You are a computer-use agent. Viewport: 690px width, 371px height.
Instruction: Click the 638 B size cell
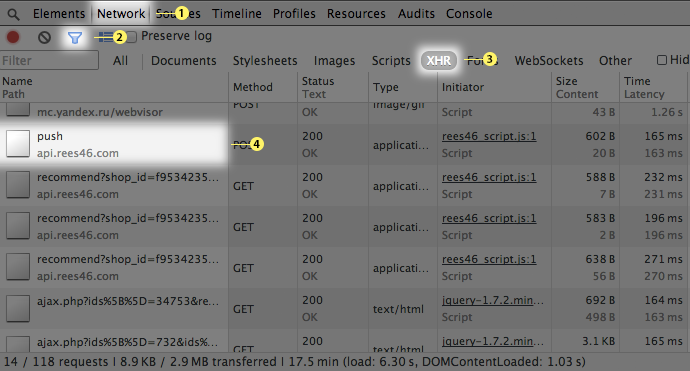click(600, 259)
